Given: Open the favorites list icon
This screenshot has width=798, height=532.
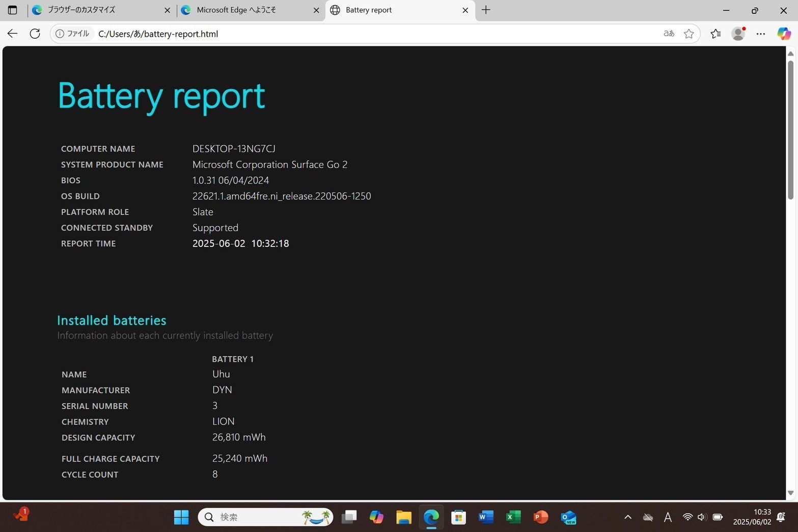Looking at the screenshot, I should (716, 34).
